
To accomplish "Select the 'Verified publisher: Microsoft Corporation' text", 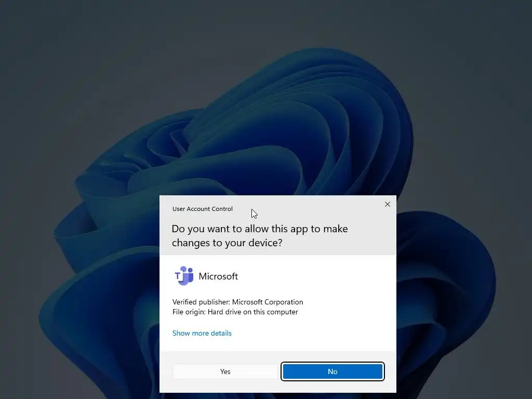I will (237, 302).
